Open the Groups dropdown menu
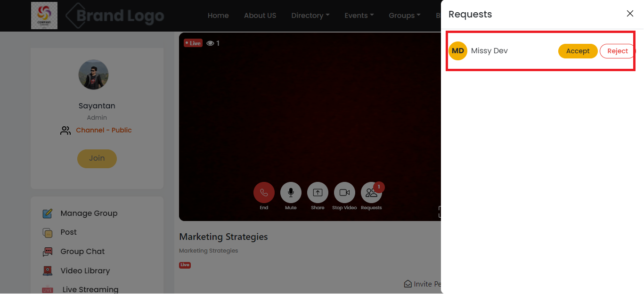The width and height of the screenshot is (644, 295). [405, 16]
